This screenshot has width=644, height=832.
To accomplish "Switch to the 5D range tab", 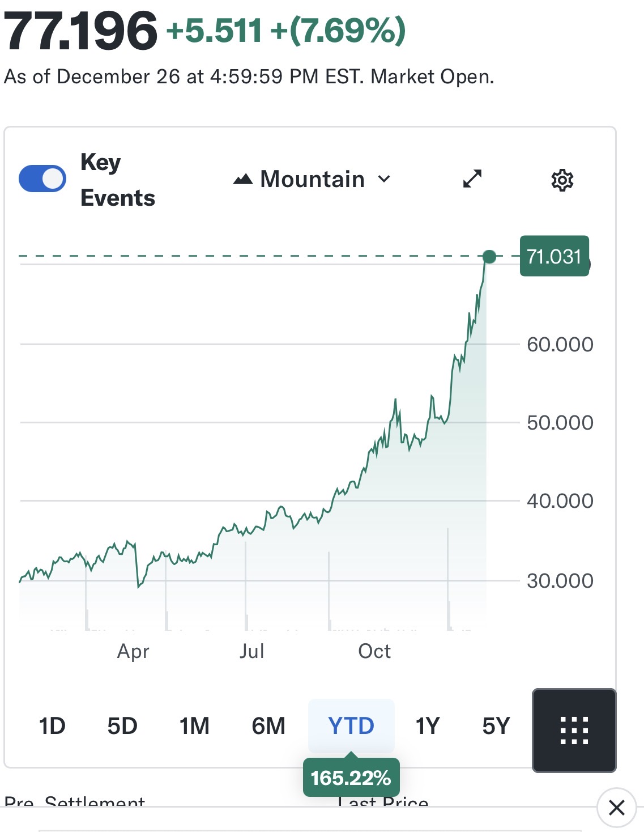I will click(x=122, y=726).
